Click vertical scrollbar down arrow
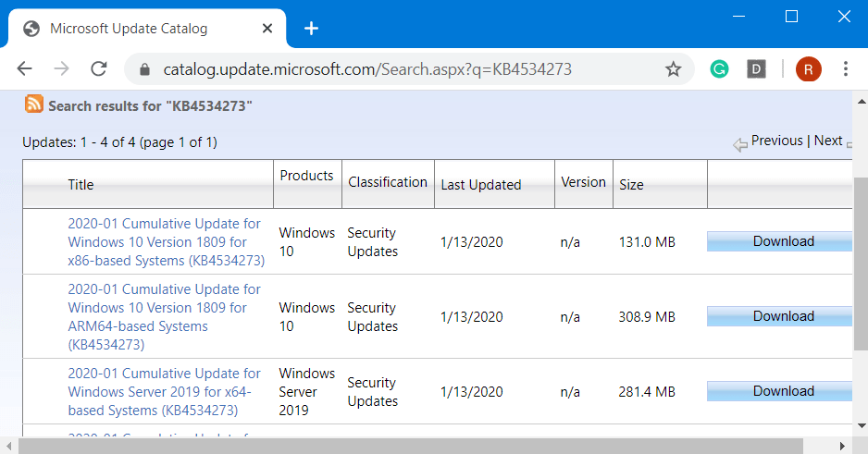Image resolution: width=868 pixels, height=454 pixels. (x=862, y=425)
